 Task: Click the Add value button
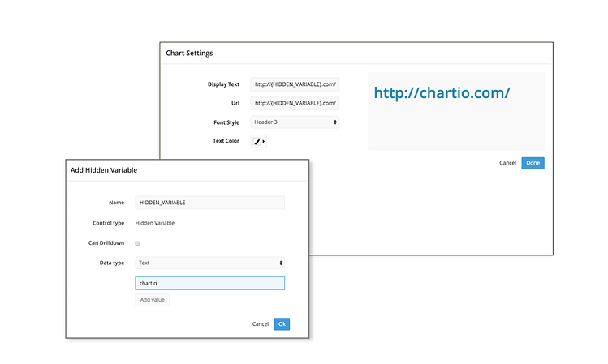point(153,300)
